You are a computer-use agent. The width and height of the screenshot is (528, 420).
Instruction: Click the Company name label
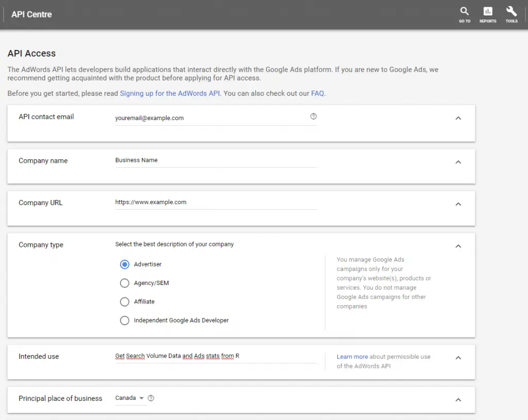(43, 161)
